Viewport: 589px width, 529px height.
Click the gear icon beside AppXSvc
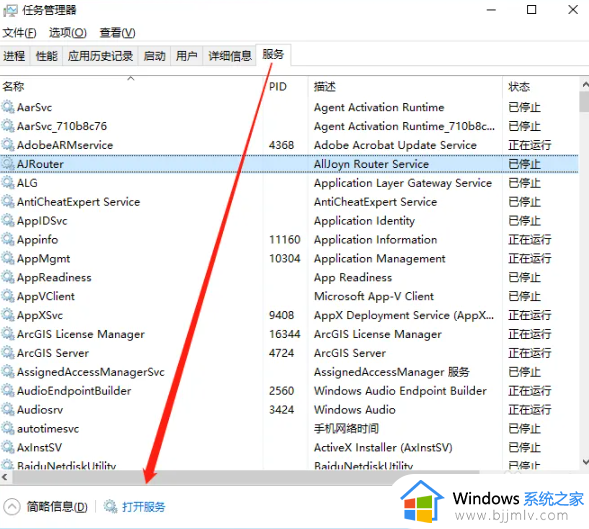pos(8,315)
